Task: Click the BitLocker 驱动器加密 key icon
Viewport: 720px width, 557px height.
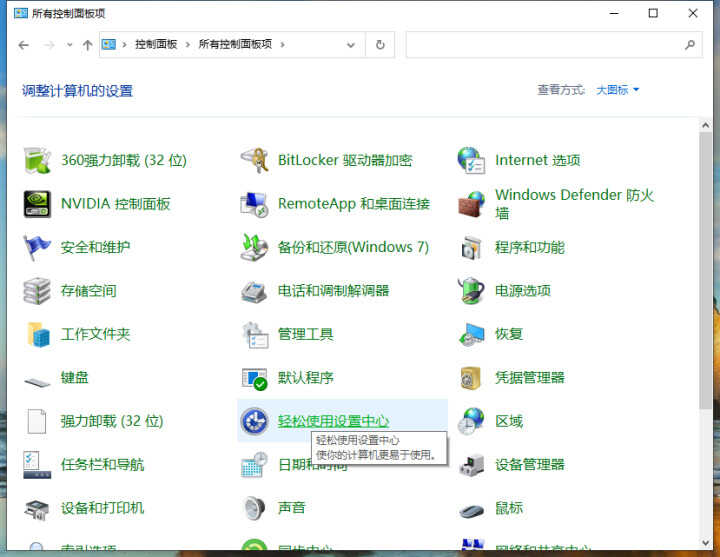Action: click(x=254, y=160)
